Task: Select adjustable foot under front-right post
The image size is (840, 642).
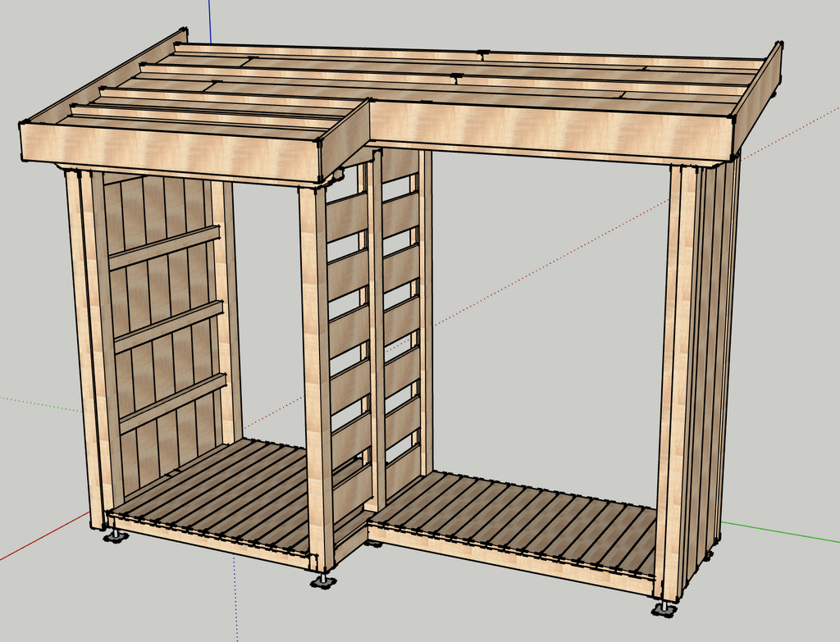Action: tap(664, 610)
